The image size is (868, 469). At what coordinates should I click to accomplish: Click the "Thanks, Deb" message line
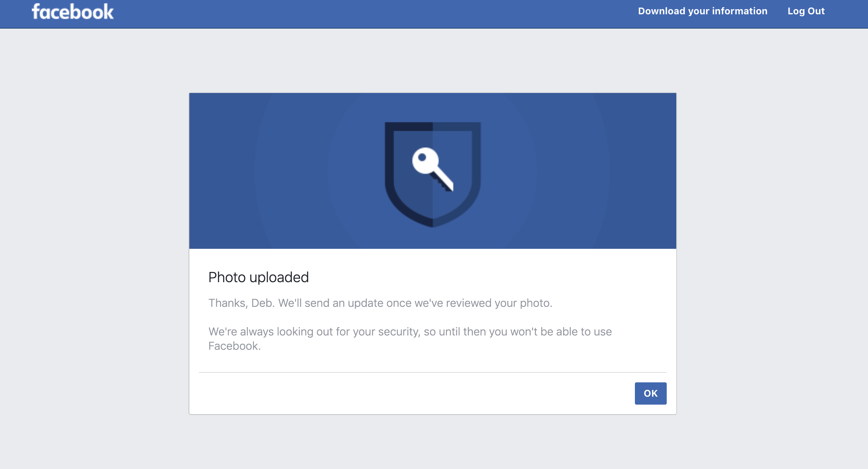tap(380, 303)
